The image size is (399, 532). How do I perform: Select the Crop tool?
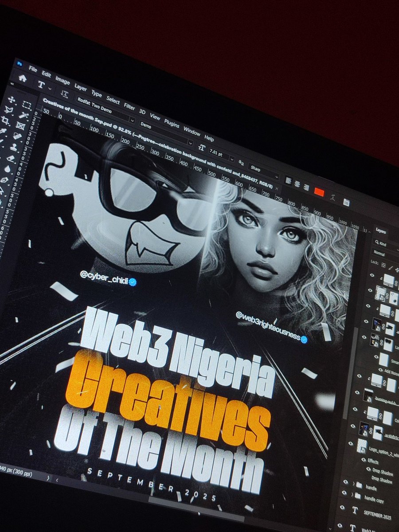click(x=6, y=121)
